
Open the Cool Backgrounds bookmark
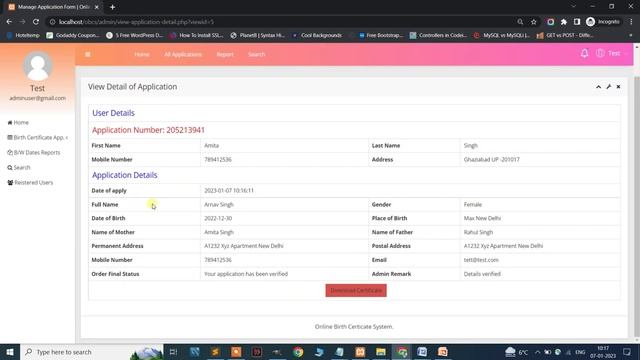(x=317, y=36)
